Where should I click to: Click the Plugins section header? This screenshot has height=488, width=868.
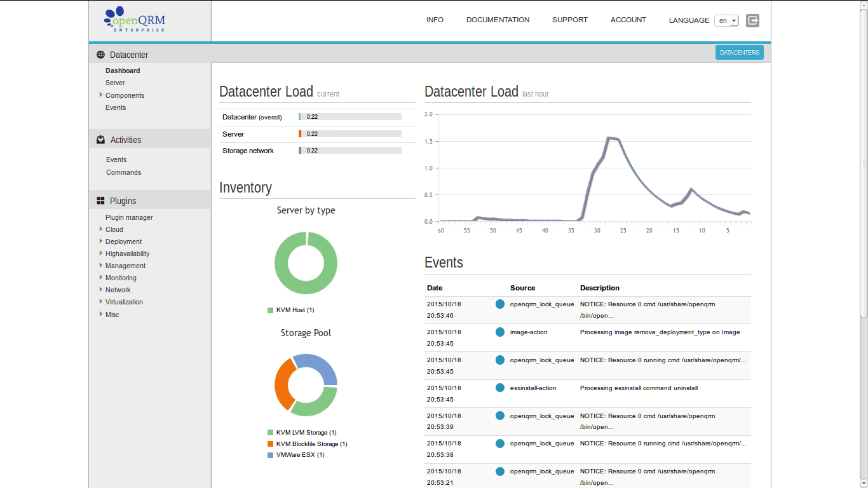pos(150,201)
